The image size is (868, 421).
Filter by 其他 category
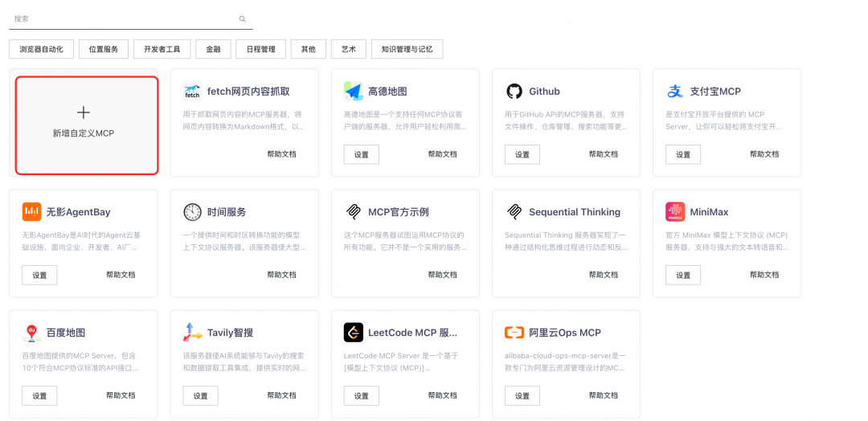(309, 49)
